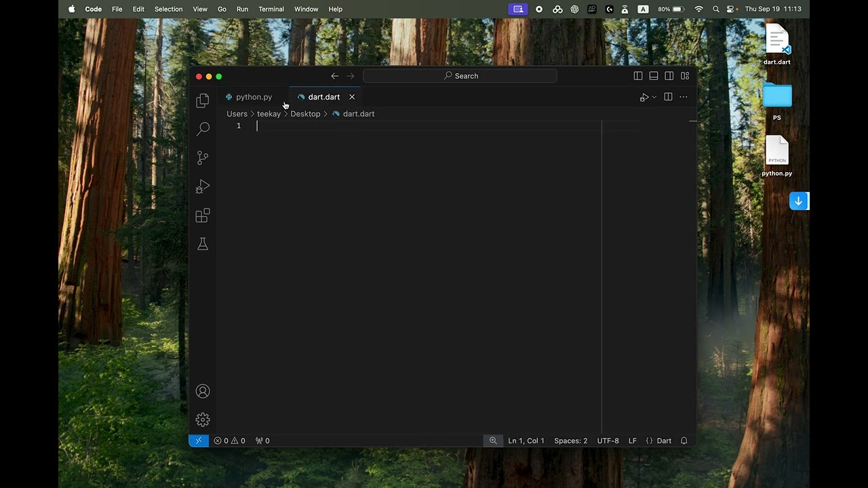Open the Manage gear settings menu
Viewport: 868px width, 488px height.
click(x=202, y=420)
